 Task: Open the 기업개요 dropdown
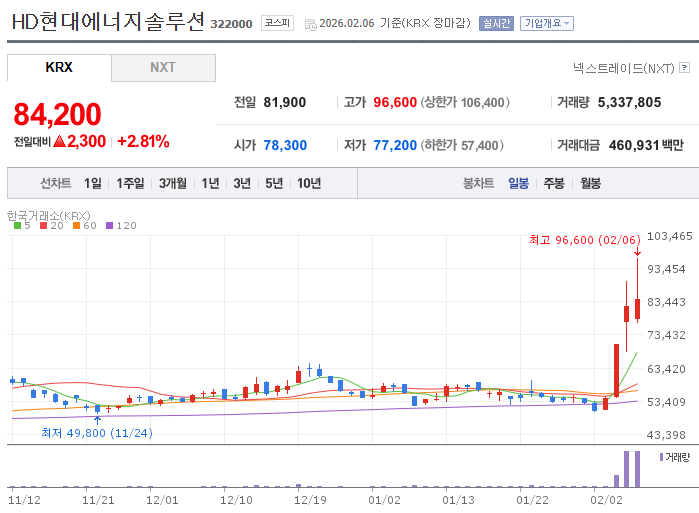coord(547,23)
